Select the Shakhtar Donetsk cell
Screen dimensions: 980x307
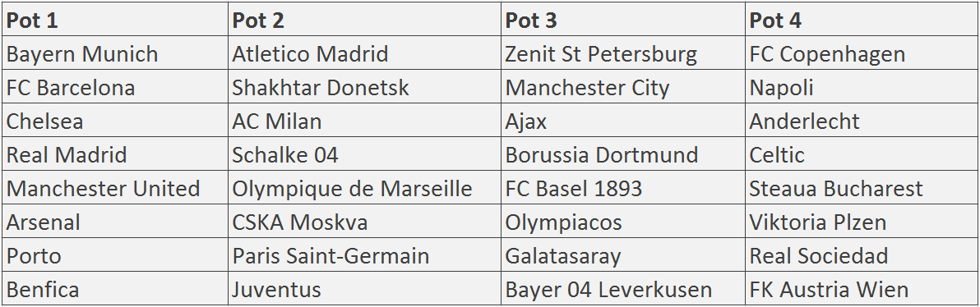(x=364, y=87)
